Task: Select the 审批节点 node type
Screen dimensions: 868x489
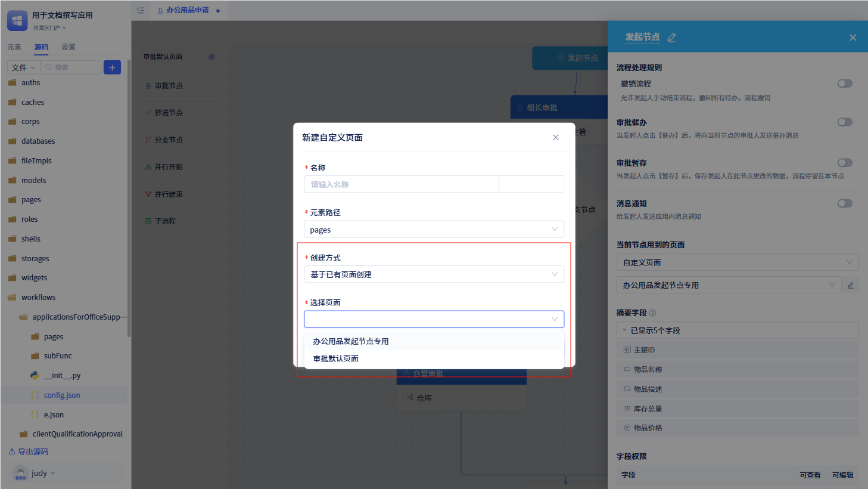Action: [179, 86]
